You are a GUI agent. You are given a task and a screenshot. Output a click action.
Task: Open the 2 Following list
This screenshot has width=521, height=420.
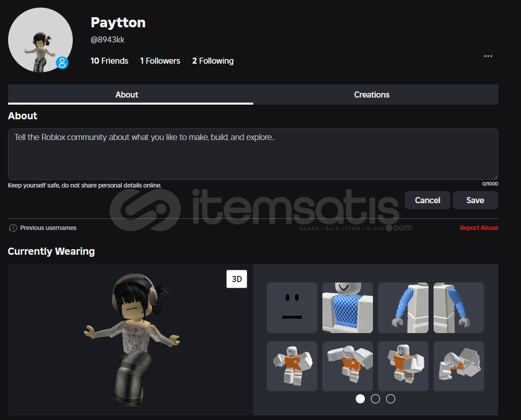point(213,61)
